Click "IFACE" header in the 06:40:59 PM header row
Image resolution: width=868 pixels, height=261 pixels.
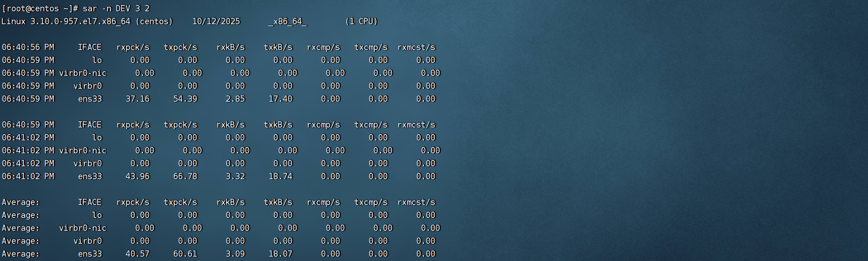click(x=90, y=125)
